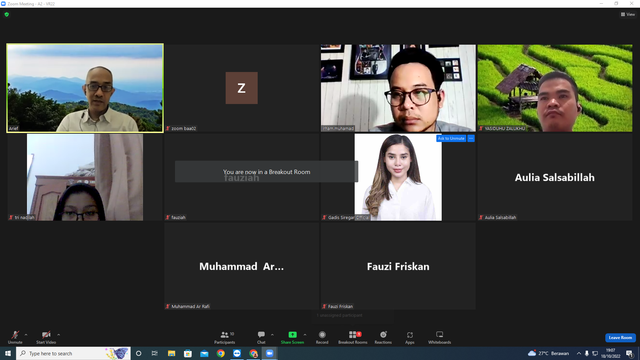The image size is (640, 360).
Task: Select tri nadjiah's video tile
Action: pyautogui.click(x=85, y=177)
